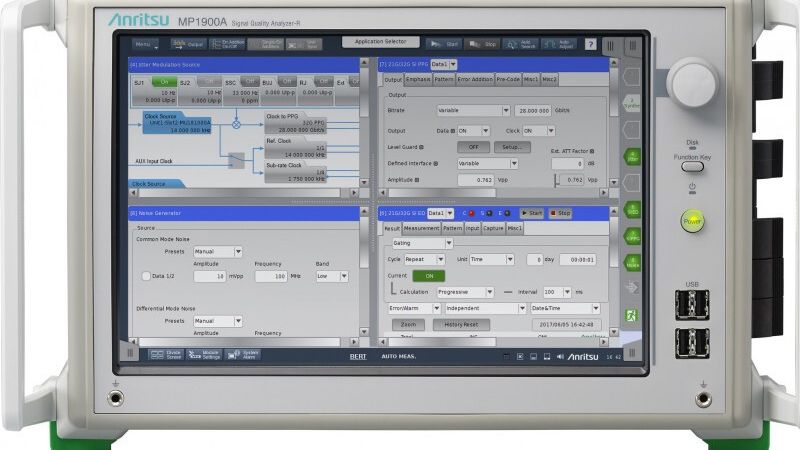
Task: Open the Band Low dropdown
Action: (x=332, y=276)
